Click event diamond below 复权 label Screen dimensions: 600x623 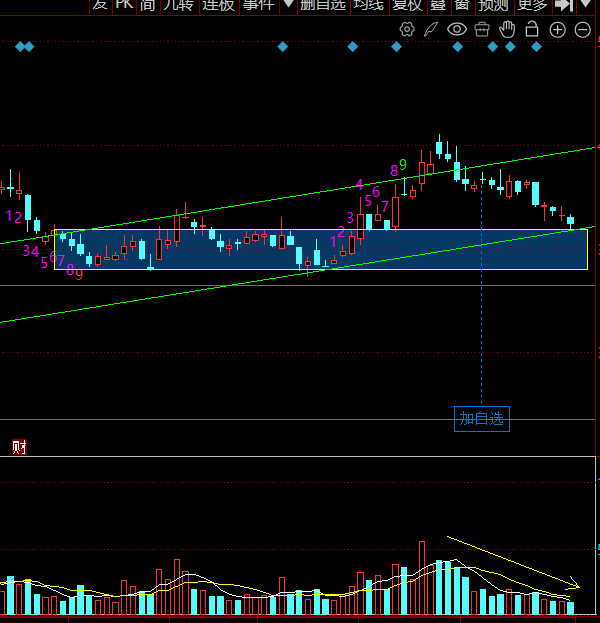396,47
